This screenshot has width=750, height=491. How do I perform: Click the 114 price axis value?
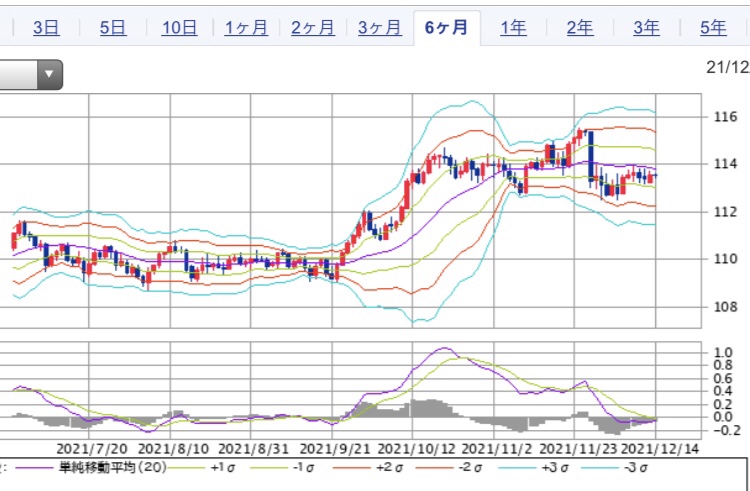[x=725, y=164]
